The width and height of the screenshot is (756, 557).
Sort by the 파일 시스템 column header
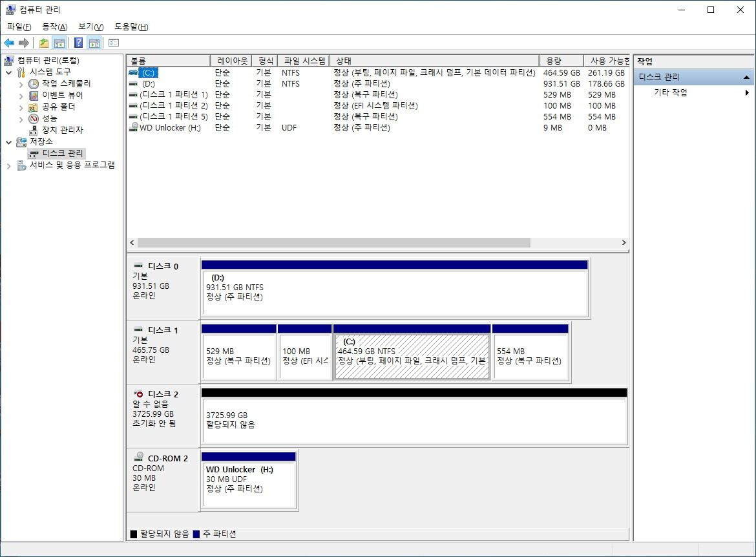click(x=303, y=61)
